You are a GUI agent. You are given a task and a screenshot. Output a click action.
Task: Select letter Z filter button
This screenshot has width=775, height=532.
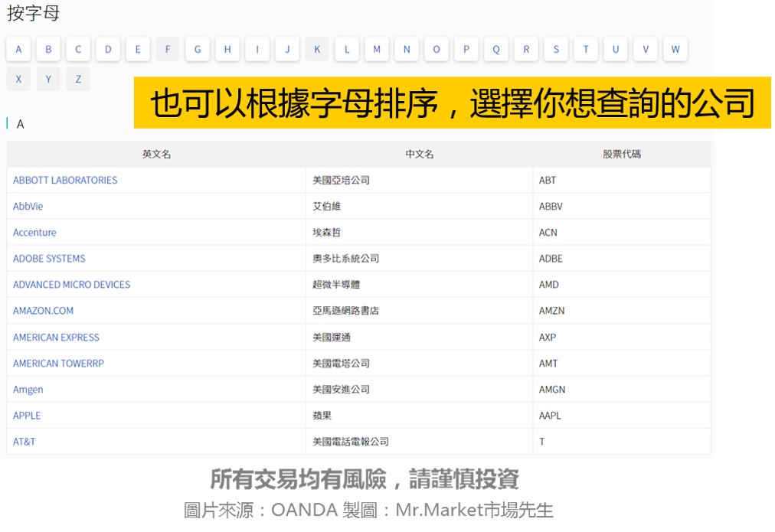78,79
